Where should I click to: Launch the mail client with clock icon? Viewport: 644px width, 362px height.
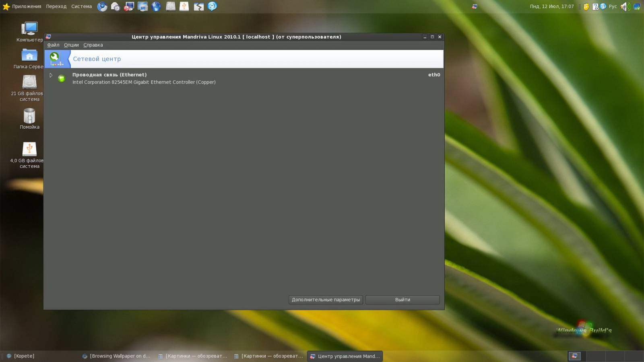(x=116, y=6)
